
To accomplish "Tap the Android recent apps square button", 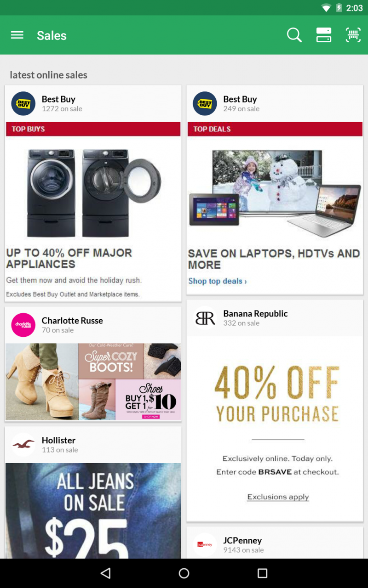I will pos(262,573).
